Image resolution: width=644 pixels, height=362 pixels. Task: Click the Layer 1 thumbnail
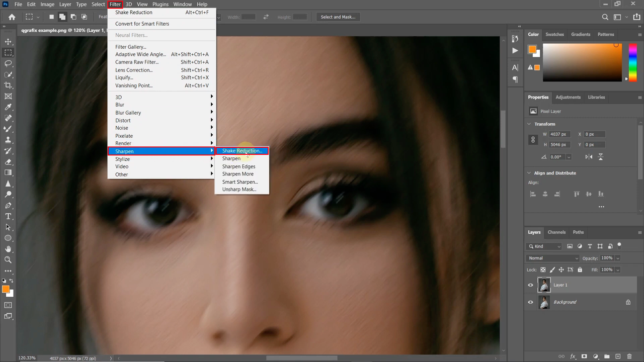coord(544,285)
